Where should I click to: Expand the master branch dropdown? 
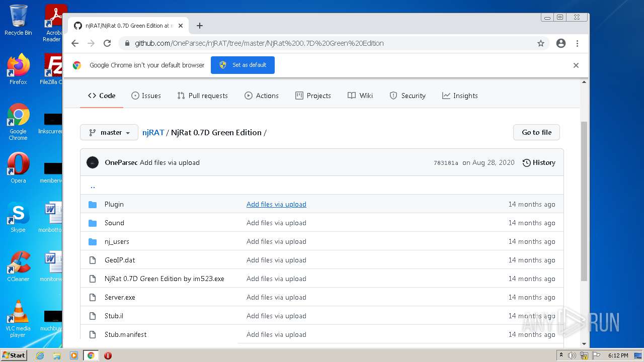click(x=109, y=132)
